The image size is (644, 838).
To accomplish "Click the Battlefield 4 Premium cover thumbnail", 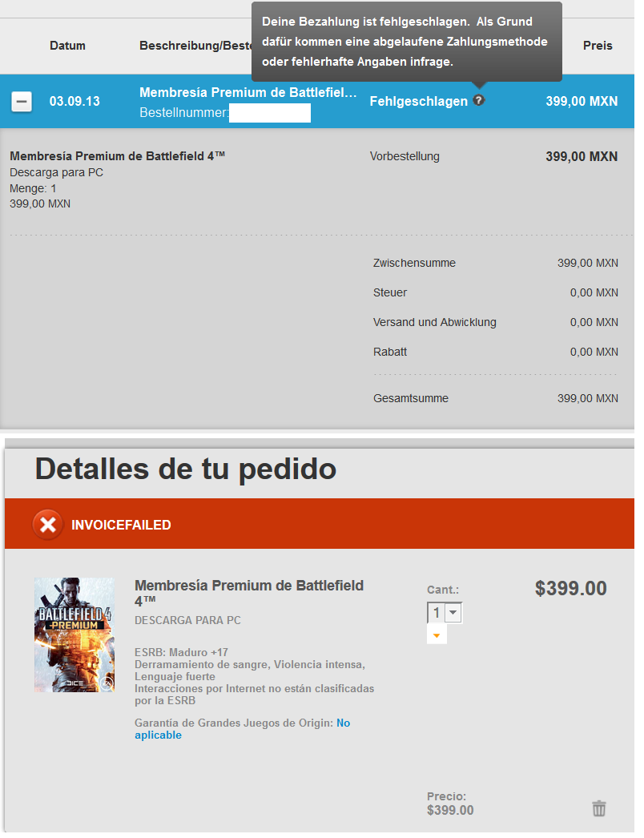I will [x=74, y=635].
